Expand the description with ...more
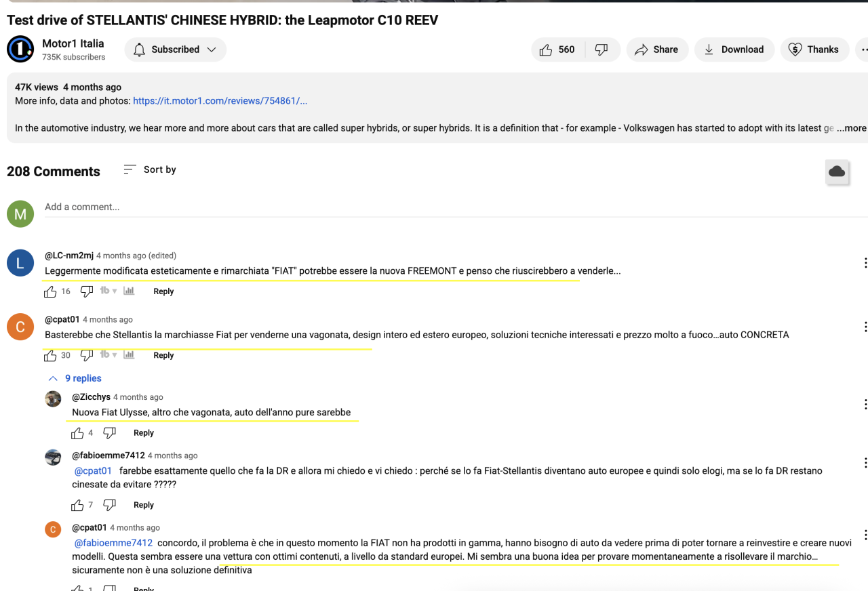 coord(851,128)
